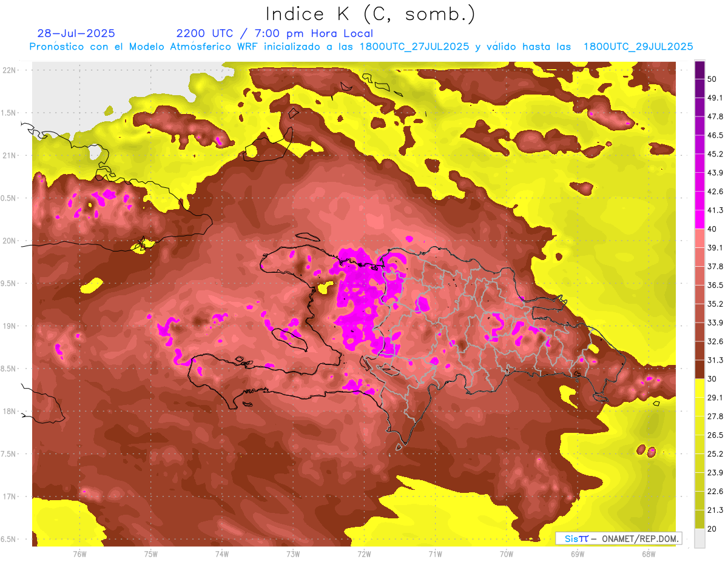Click the colorbar value '27.8'
Screen dimensions: 728x562
click(x=715, y=416)
